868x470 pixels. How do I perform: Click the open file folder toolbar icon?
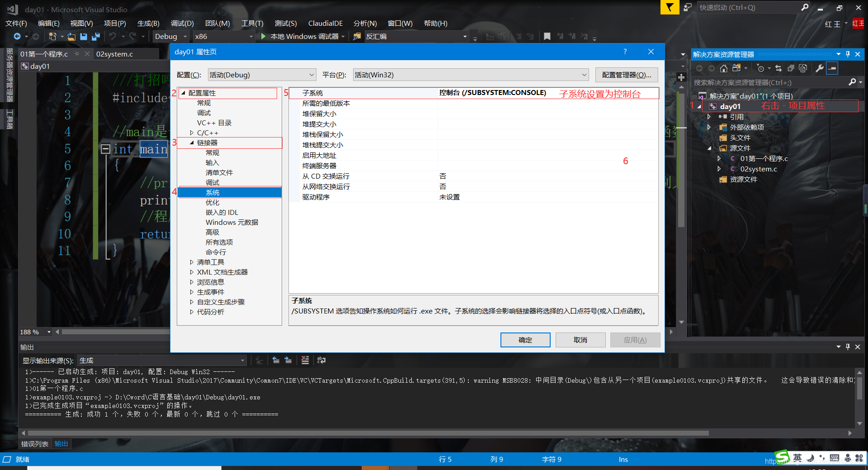(x=71, y=37)
